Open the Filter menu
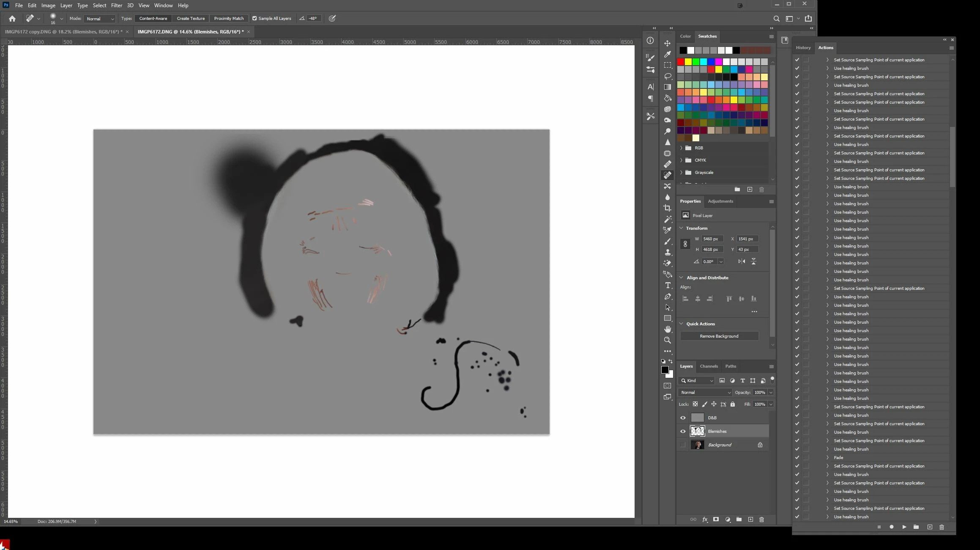The height and width of the screenshot is (550, 980). pos(116,5)
